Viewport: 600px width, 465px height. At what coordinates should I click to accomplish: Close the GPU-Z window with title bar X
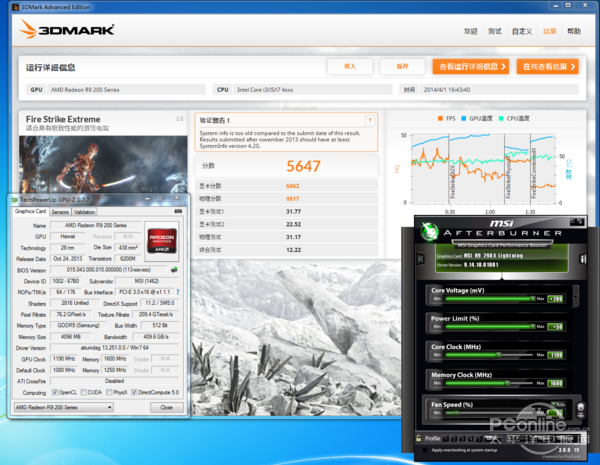pyautogui.click(x=177, y=198)
